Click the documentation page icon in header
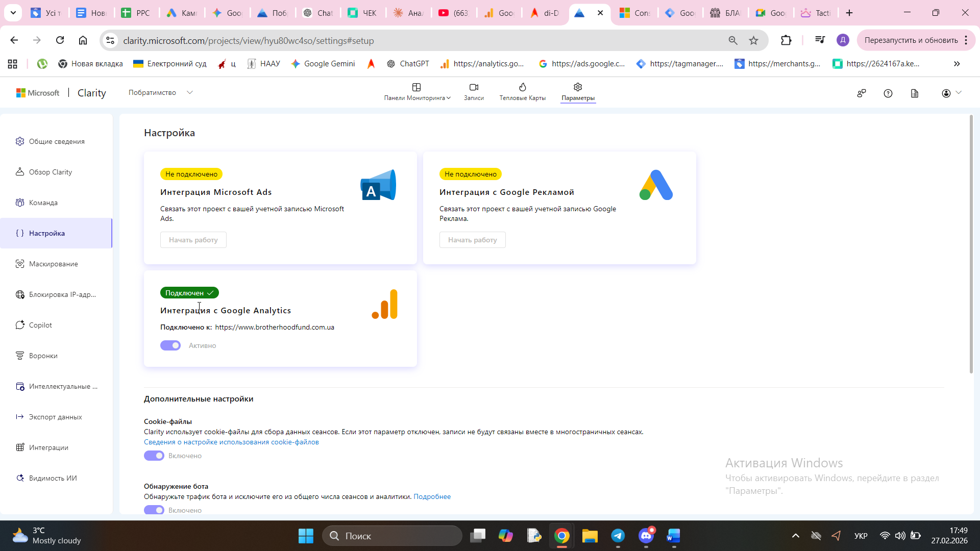 pos(915,93)
